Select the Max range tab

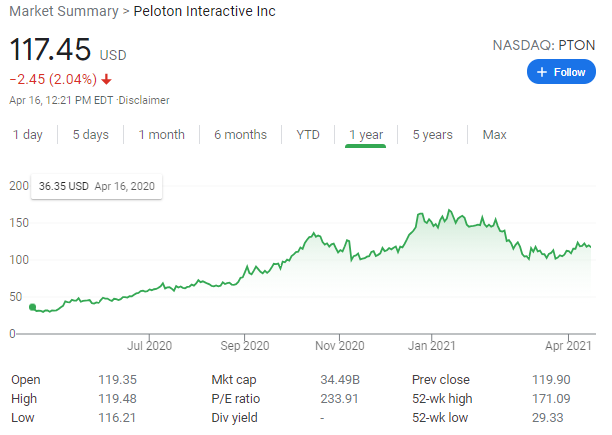[x=494, y=135]
